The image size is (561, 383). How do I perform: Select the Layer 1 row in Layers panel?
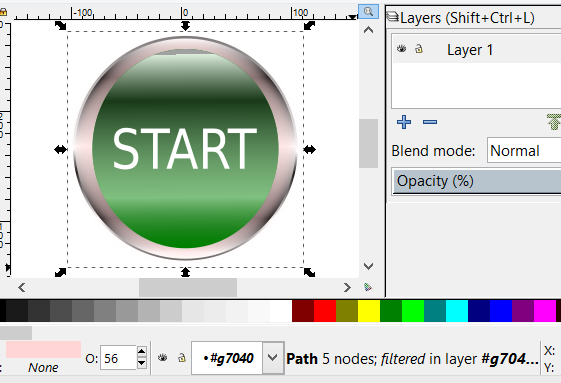point(477,49)
